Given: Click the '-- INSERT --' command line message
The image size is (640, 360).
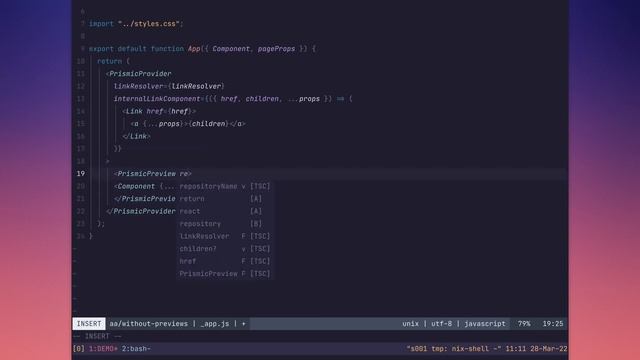Looking at the screenshot, I should tap(97, 336).
